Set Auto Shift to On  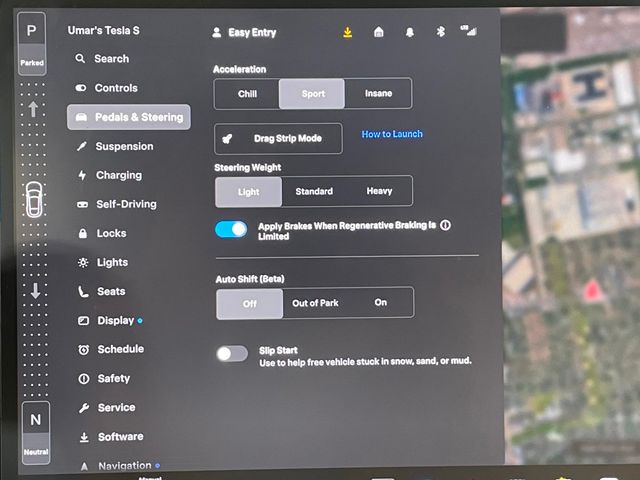click(381, 302)
